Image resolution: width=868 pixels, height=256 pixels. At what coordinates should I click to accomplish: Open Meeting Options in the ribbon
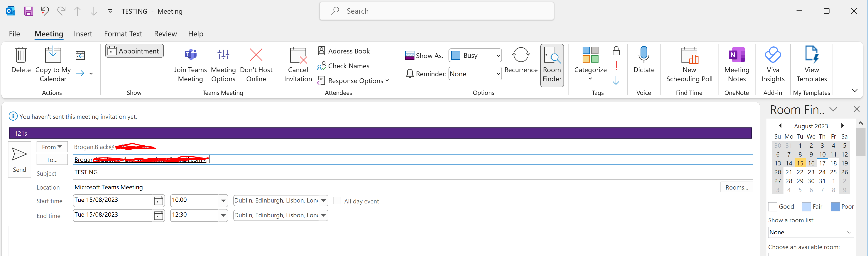[223, 55]
